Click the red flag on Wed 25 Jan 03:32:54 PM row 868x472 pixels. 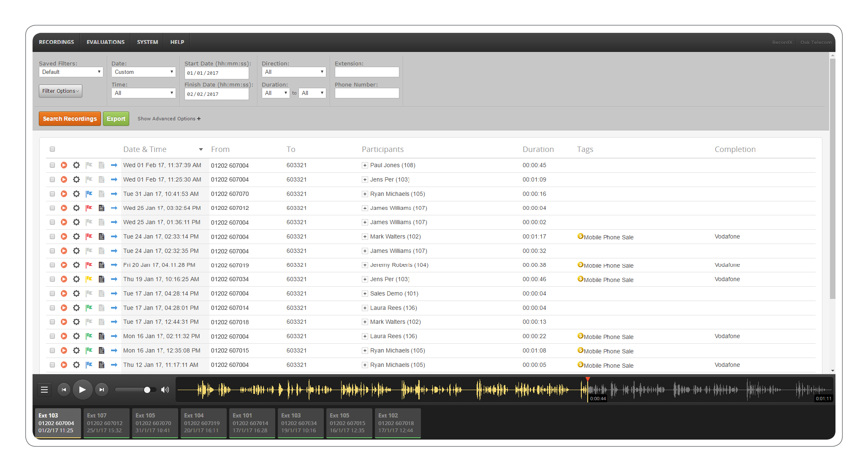(x=89, y=208)
